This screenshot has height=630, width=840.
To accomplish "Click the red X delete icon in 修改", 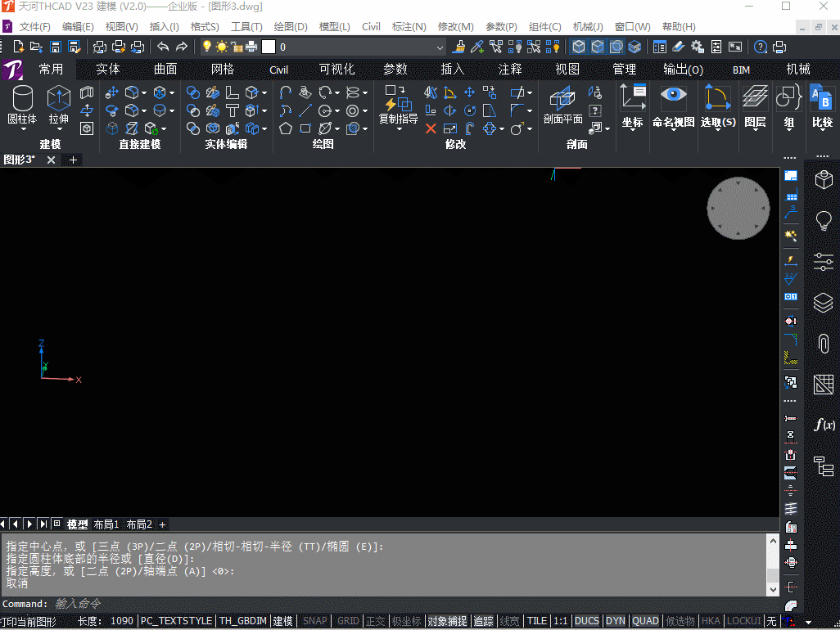I will pyautogui.click(x=431, y=128).
